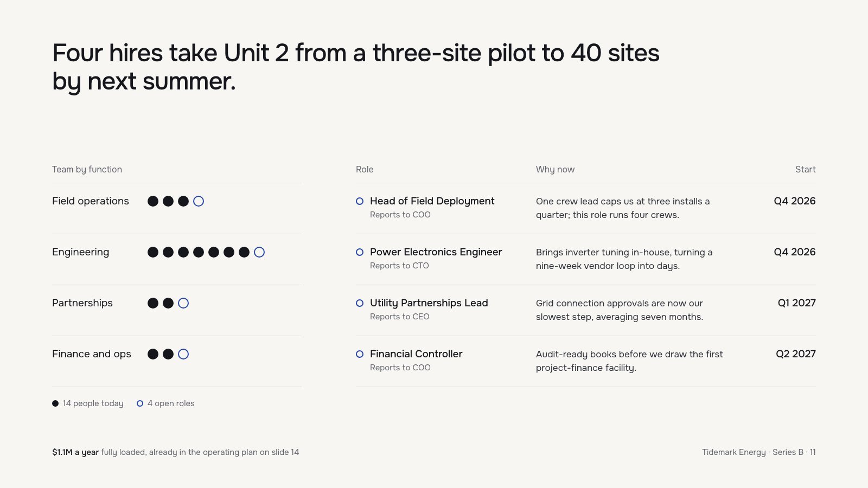Select the Head of Field Deployment role title
This screenshot has height=488, width=868.
(432, 201)
